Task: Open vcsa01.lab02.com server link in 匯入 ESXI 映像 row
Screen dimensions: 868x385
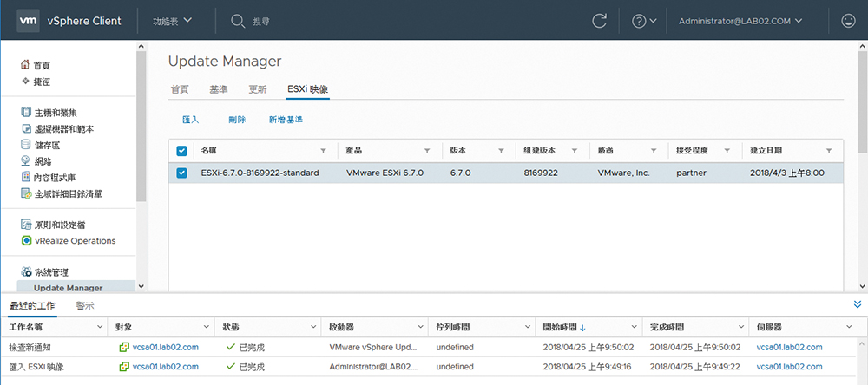Action: [x=789, y=367]
